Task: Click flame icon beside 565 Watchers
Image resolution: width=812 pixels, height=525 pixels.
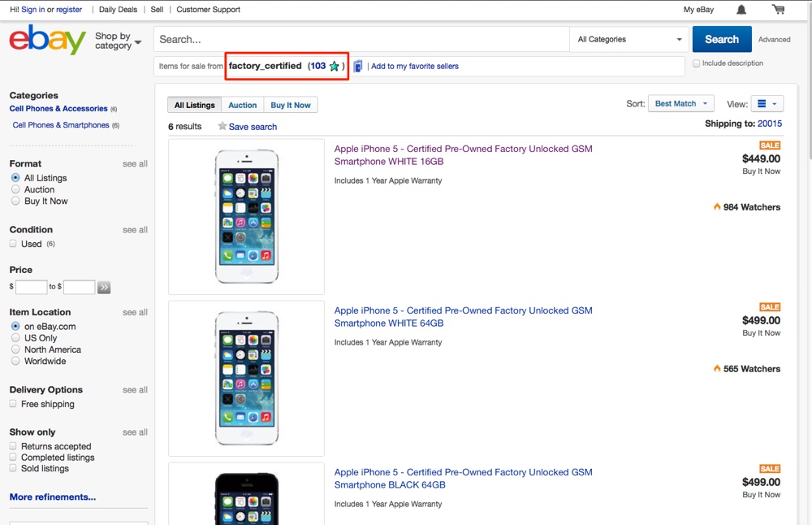Action: (717, 368)
